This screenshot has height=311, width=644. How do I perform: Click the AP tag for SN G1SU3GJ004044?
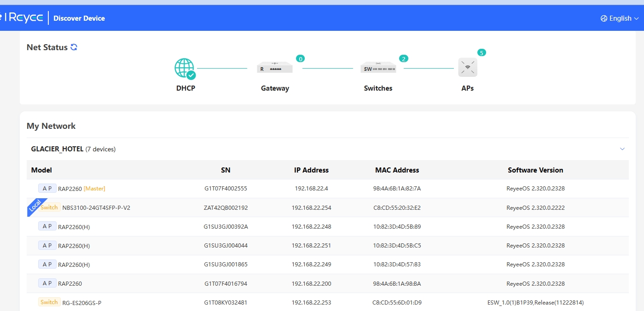[47, 245]
